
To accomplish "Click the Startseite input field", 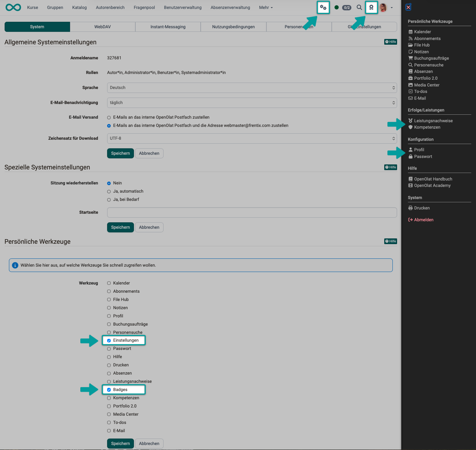I will click(x=252, y=212).
